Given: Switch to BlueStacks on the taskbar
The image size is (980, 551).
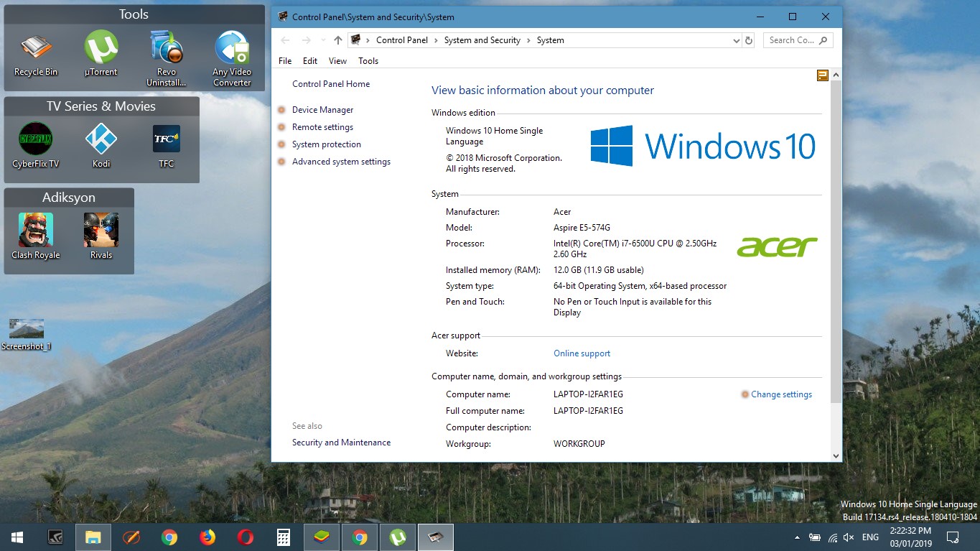Looking at the screenshot, I should [x=322, y=537].
